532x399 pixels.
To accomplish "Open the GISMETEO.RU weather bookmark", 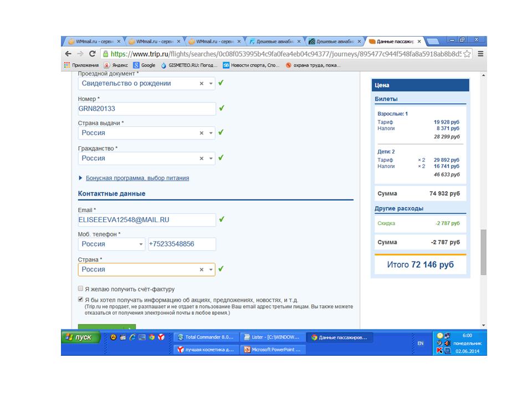I will (x=189, y=65).
